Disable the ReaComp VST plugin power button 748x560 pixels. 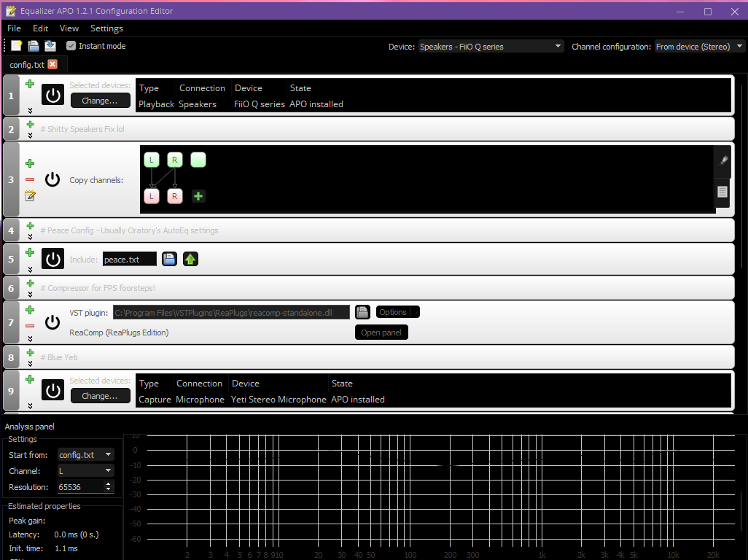[52, 322]
